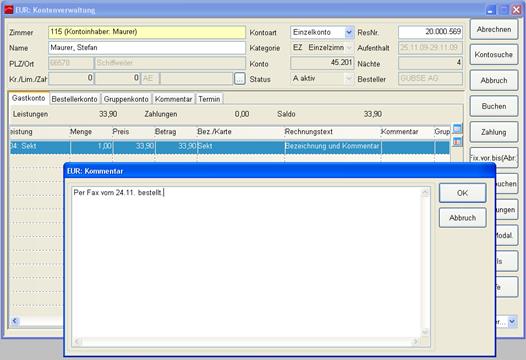Click the red application icon in the title bar
The width and height of the screenshot is (526, 360).
pyautogui.click(x=9, y=10)
